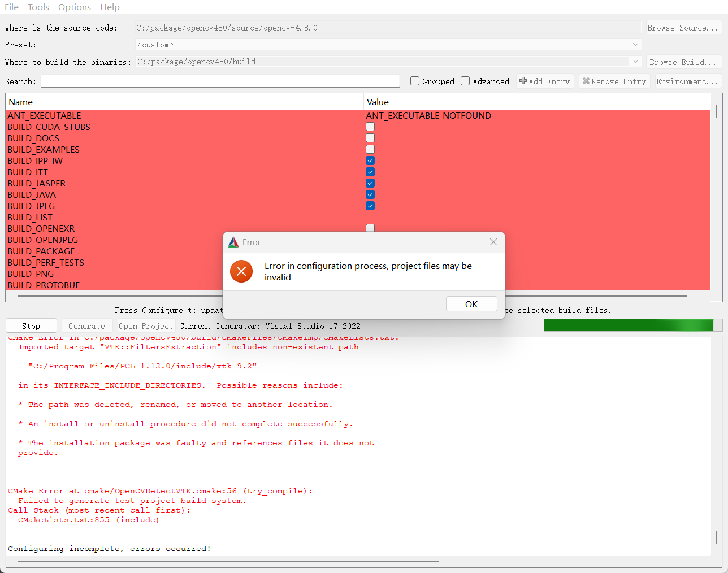Click the Stop button
Viewport: 728px width, 573px height.
[x=31, y=326]
